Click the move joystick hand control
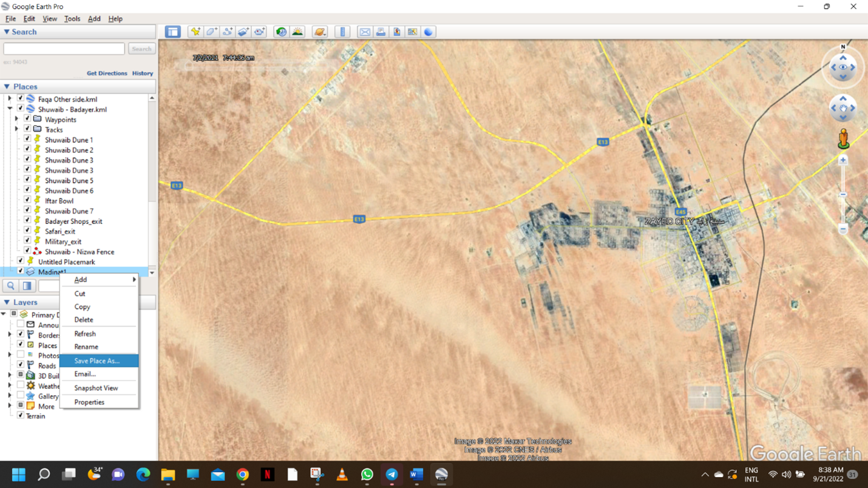This screenshot has height=488, width=868. [x=843, y=108]
